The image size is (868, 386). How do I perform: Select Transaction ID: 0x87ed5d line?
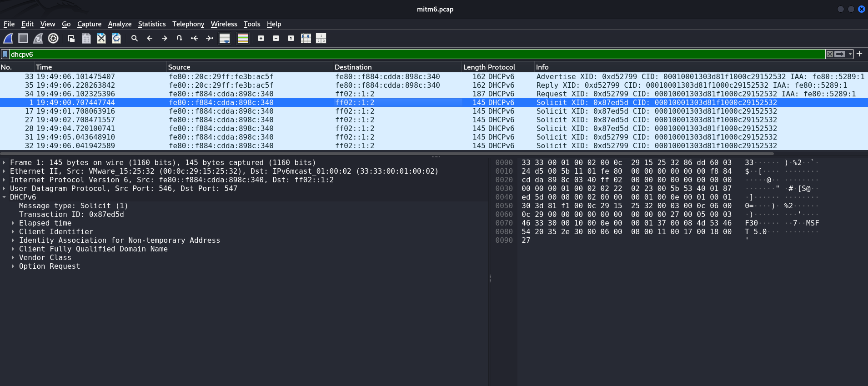71,215
